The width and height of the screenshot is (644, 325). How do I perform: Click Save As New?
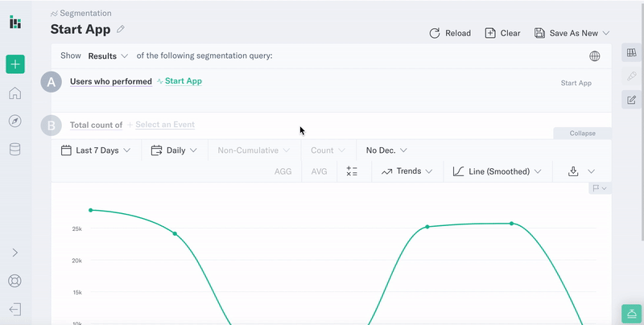(566, 33)
